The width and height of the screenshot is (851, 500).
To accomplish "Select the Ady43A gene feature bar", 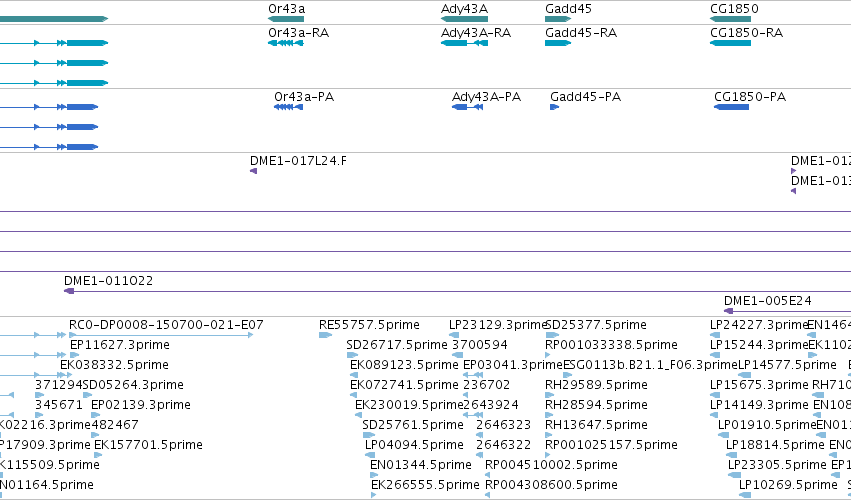I will click(x=465, y=19).
